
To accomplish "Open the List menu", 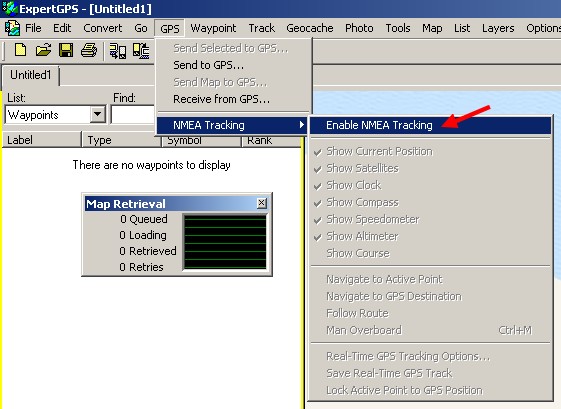I will [x=462, y=28].
